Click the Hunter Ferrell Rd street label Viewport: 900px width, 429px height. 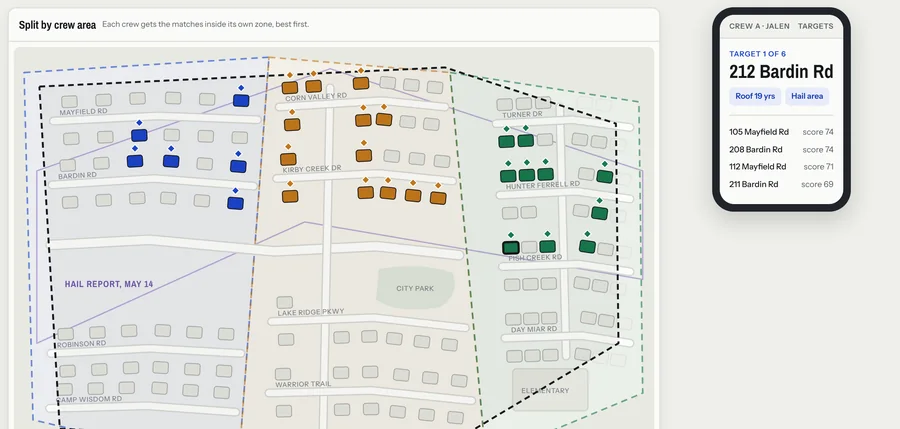pyautogui.click(x=542, y=185)
